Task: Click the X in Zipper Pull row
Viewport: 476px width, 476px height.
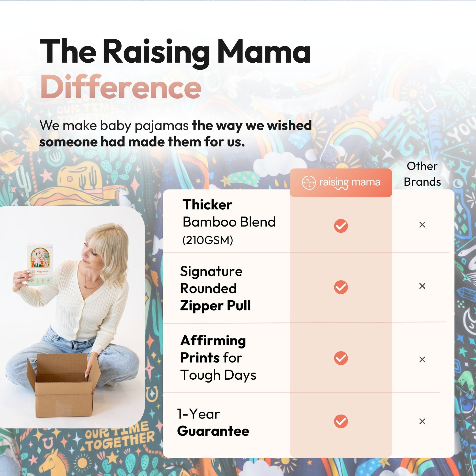Action: point(422,286)
